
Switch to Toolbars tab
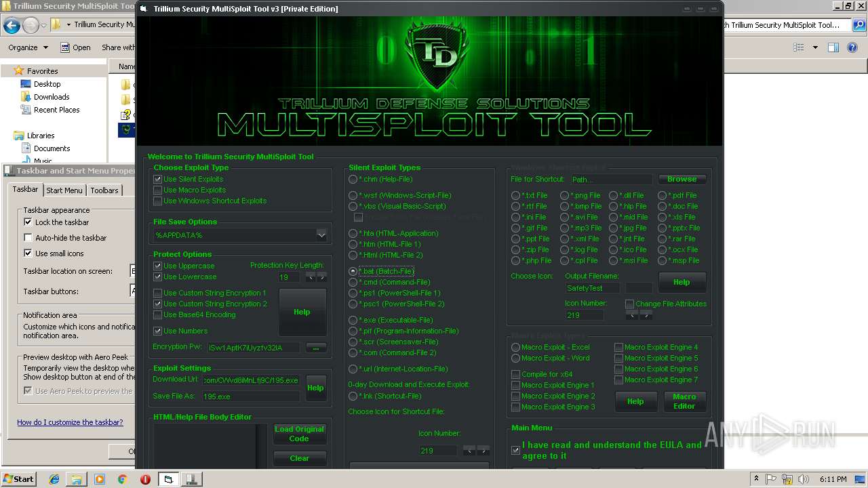coord(104,190)
